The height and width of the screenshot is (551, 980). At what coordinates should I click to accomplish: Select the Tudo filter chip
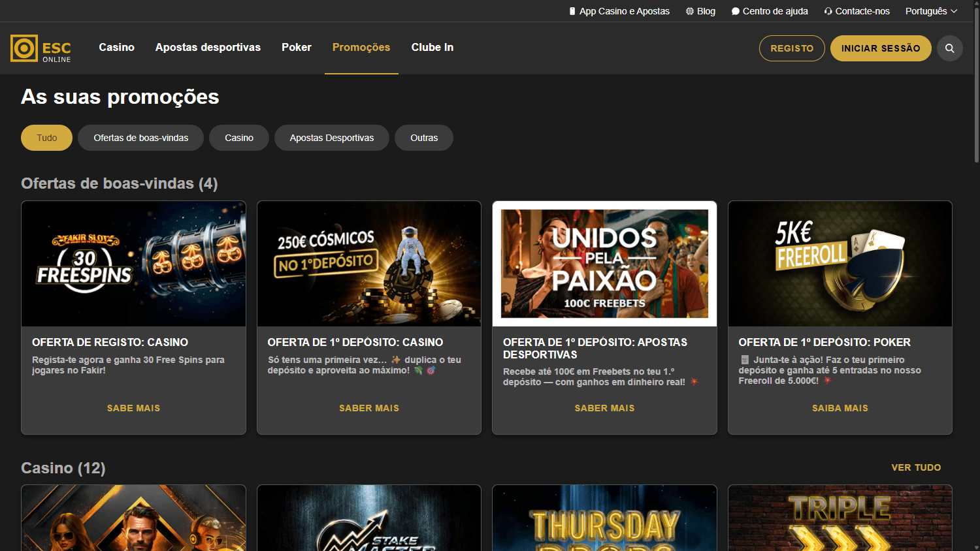pos(46,138)
